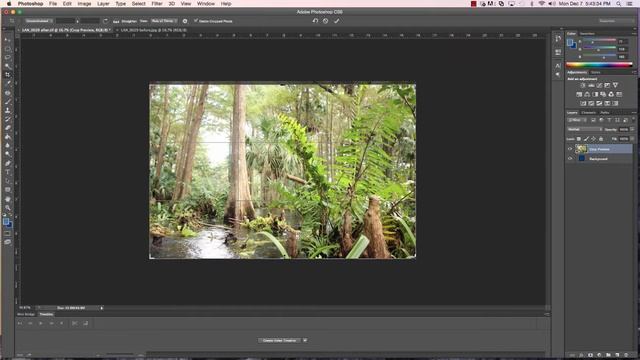Image resolution: width=640 pixels, height=360 pixels.
Task: Open the Filter menu
Action: coord(157,4)
